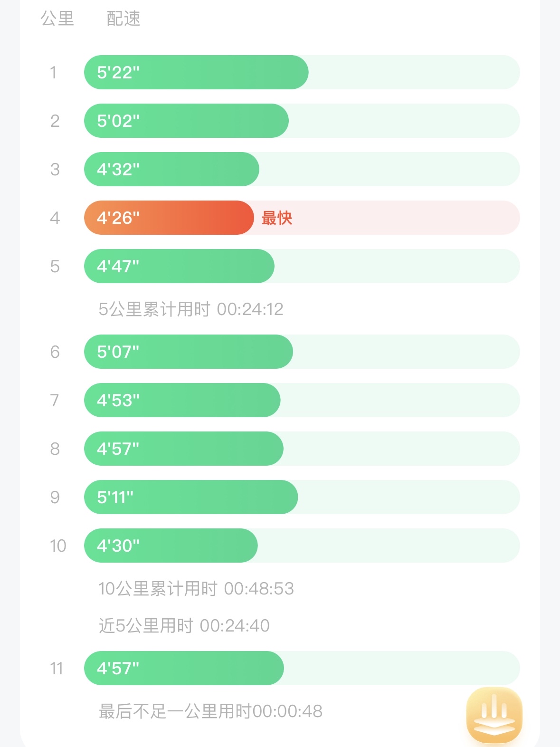Click the 公里 column header

coord(57,19)
